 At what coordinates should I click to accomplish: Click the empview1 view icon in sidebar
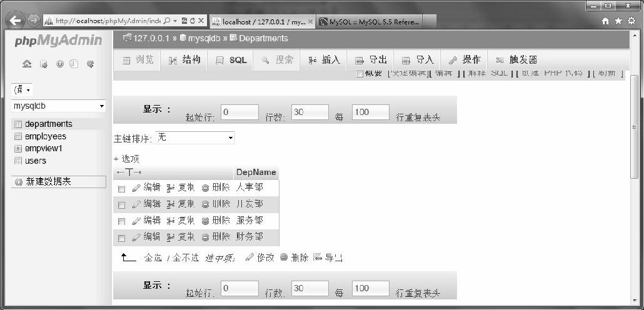[18, 149]
